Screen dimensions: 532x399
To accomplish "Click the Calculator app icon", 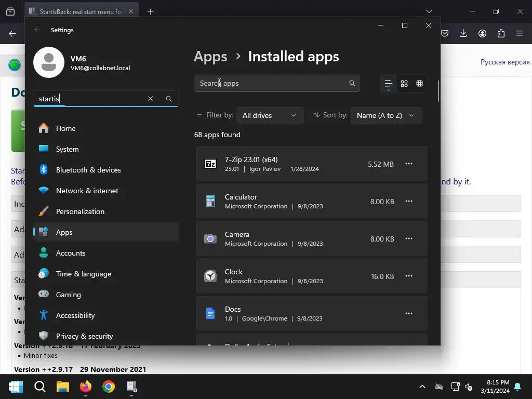I will pyautogui.click(x=210, y=201).
